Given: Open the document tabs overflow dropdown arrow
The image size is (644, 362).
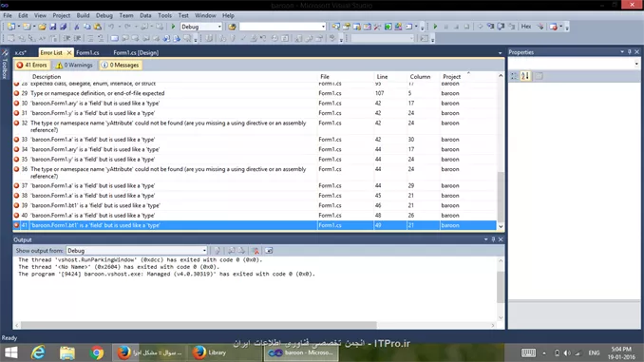Looking at the screenshot, I should coord(500,53).
